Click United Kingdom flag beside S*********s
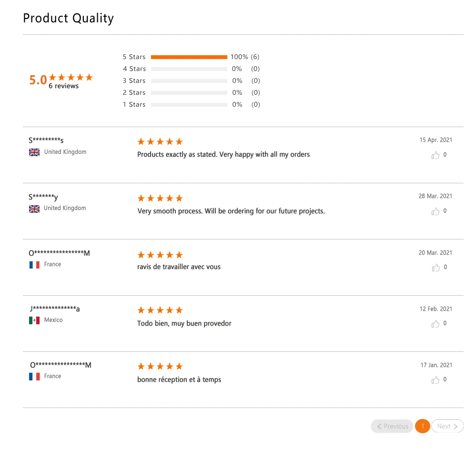476x458 pixels. pyautogui.click(x=34, y=152)
